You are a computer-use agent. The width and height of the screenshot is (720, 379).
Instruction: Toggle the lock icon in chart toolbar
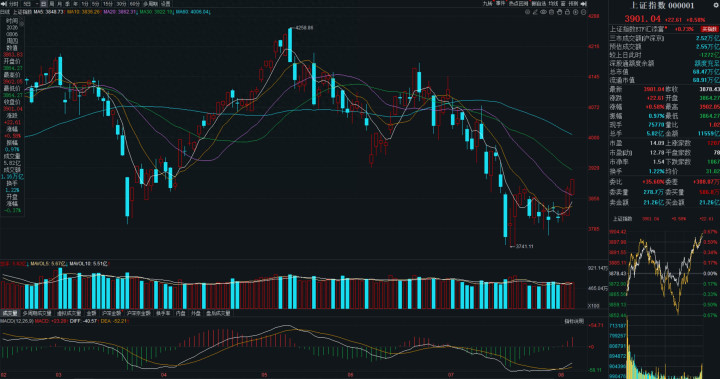tap(567, 12)
